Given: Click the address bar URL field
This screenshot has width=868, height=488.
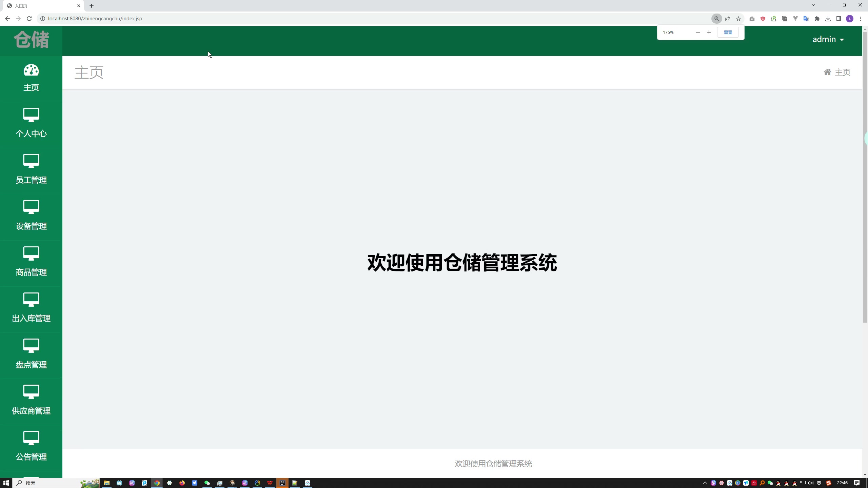Looking at the screenshot, I should point(373,19).
